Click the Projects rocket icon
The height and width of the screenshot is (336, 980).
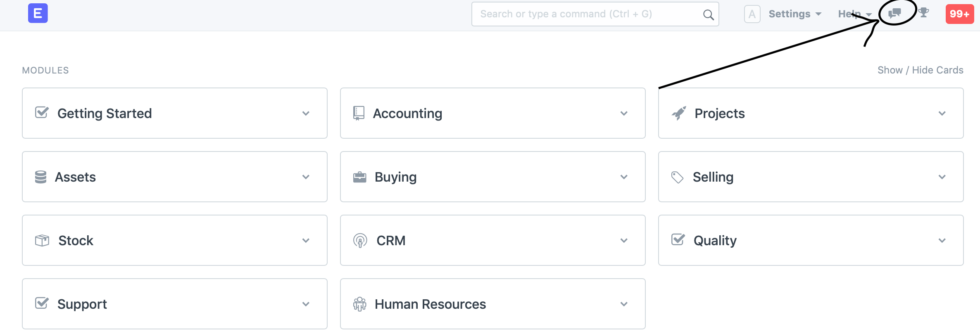(679, 113)
